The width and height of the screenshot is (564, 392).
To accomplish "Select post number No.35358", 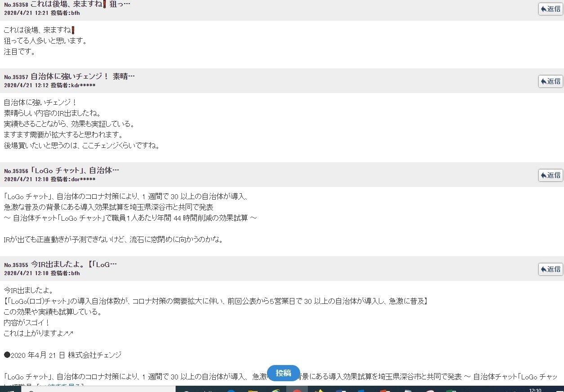I will click(x=16, y=5).
